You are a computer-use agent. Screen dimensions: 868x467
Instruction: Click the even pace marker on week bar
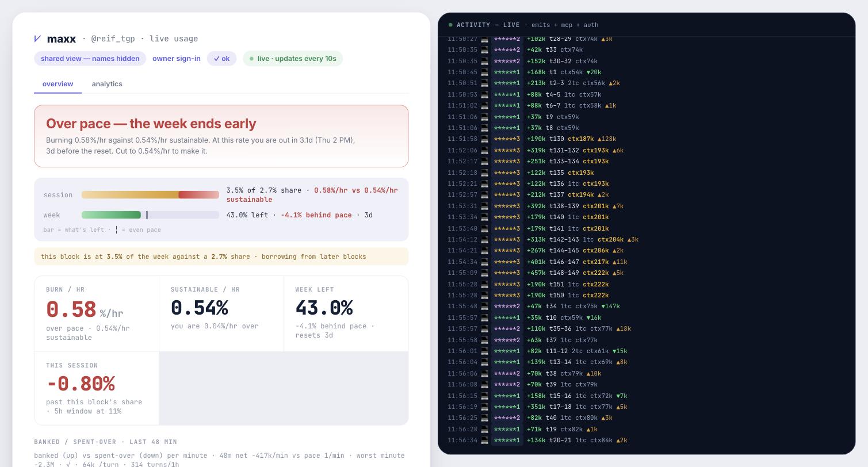[x=147, y=215]
